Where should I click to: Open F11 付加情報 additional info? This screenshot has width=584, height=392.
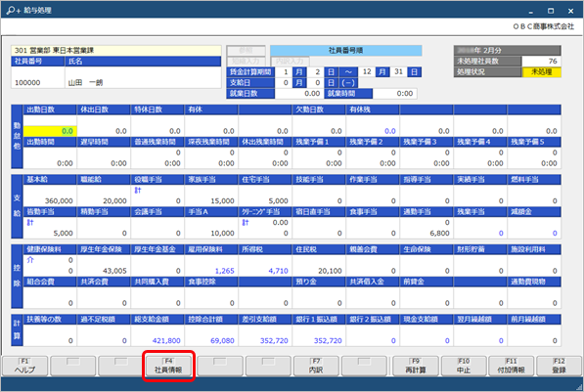tap(511, 366)
